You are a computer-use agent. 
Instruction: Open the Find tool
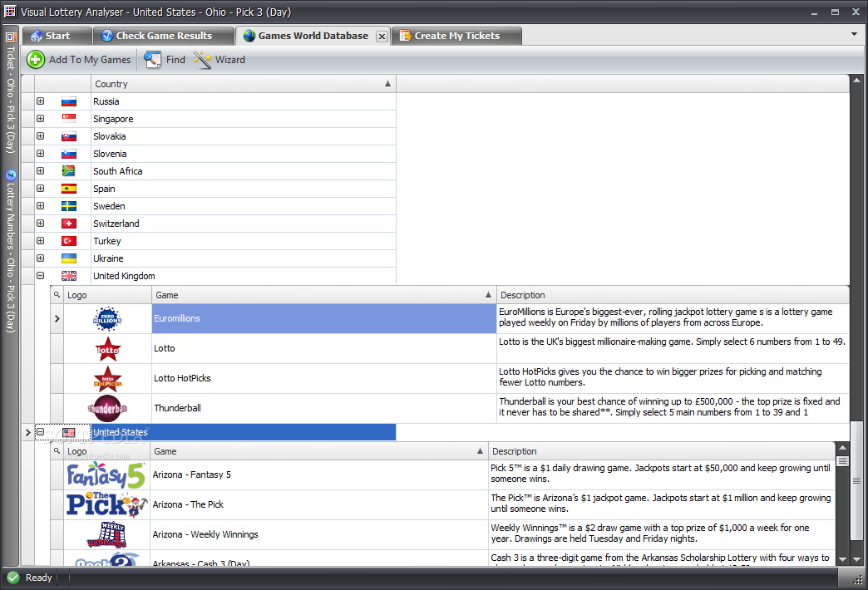[x=165, y=59]
